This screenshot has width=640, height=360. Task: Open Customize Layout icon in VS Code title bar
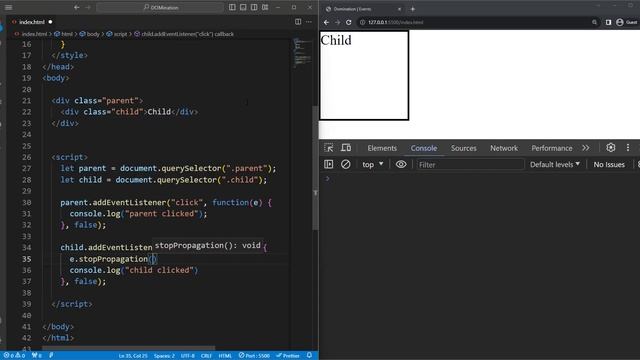(x=265, y=7)
